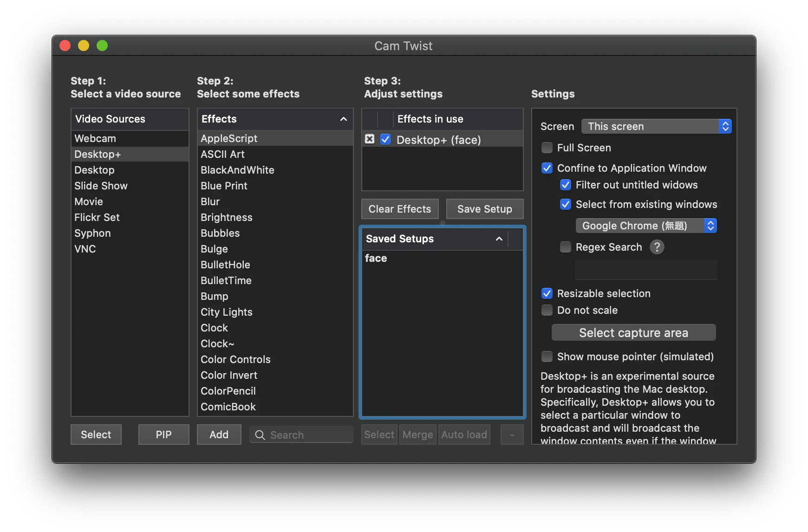Click the minus button to remove setup
808x532 pixels.
tap(512, 435)
